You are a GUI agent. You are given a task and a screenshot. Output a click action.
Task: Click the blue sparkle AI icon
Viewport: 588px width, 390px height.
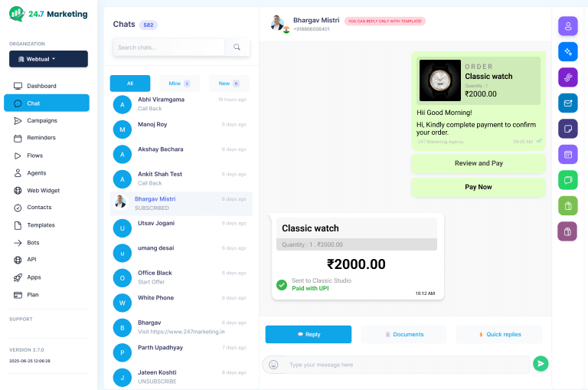coord(568,52)
